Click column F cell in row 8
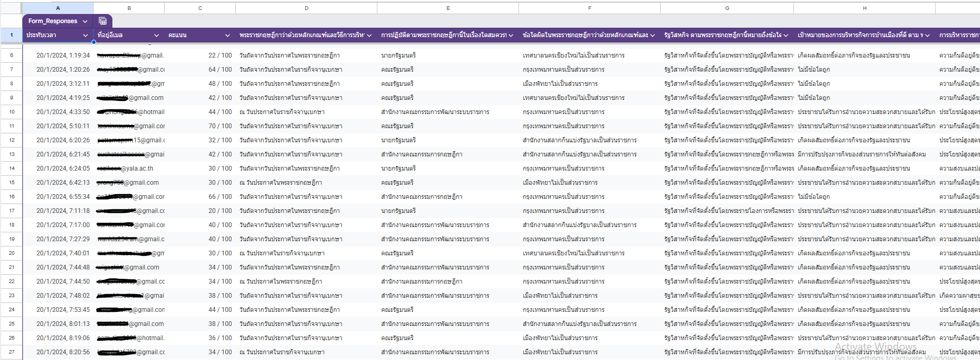 [x=590, y=83]
